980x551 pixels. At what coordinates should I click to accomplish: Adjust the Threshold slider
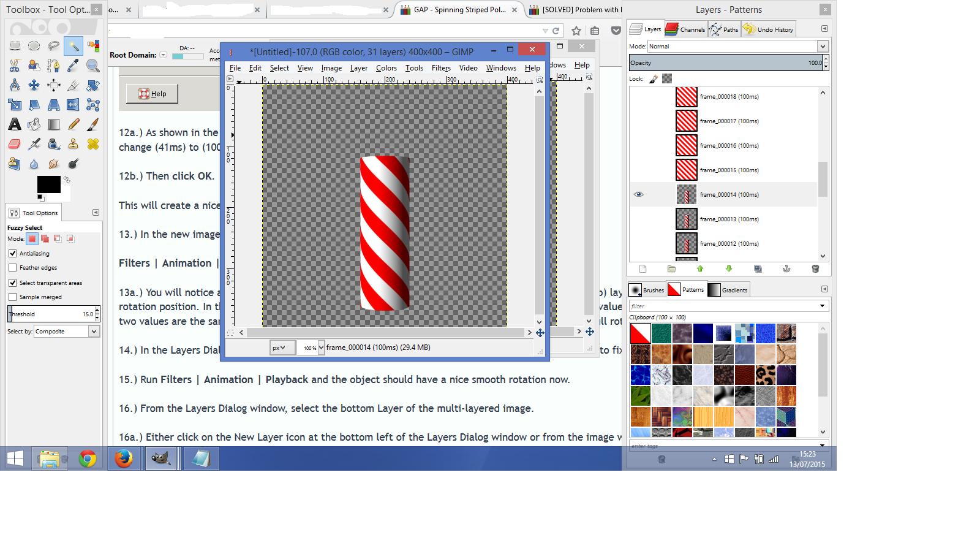pos(51,314)
